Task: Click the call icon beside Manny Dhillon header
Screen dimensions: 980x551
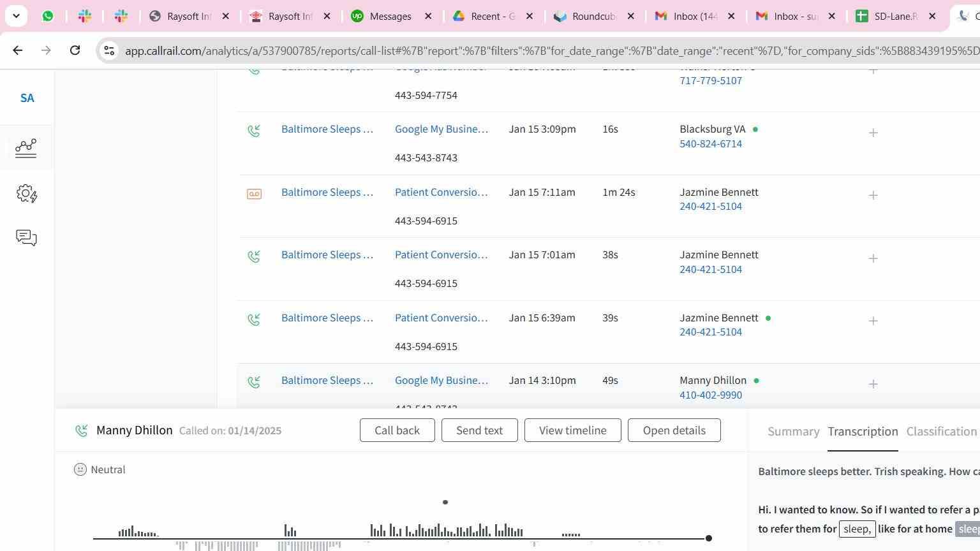Action: [82, 431]
